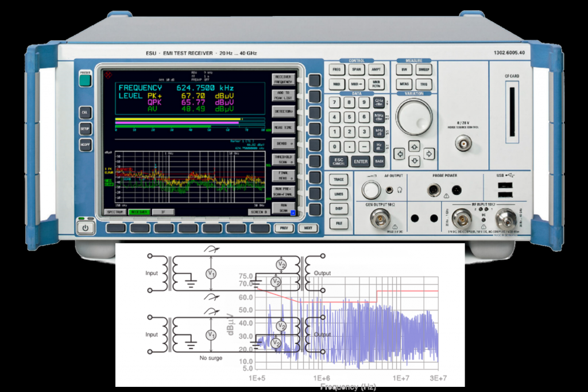
Task: Open the FILE key menu
Action: (x=339, y=223)
